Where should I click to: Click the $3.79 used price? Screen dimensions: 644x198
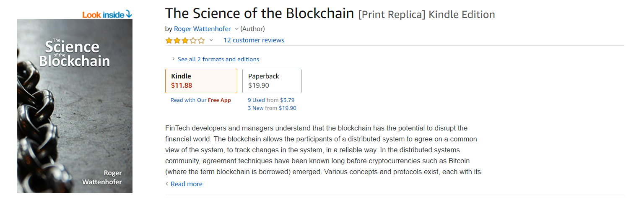[x=287, y=100]
